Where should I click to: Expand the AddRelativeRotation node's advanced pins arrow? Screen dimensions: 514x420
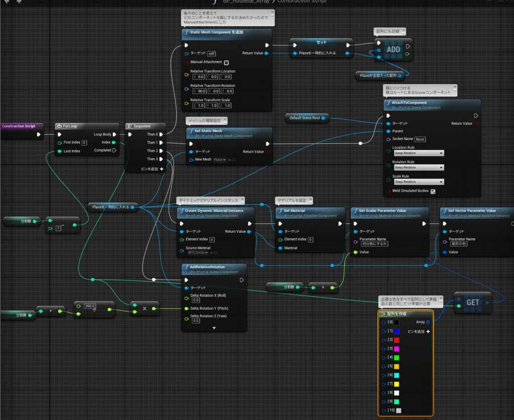click(214, 328)
